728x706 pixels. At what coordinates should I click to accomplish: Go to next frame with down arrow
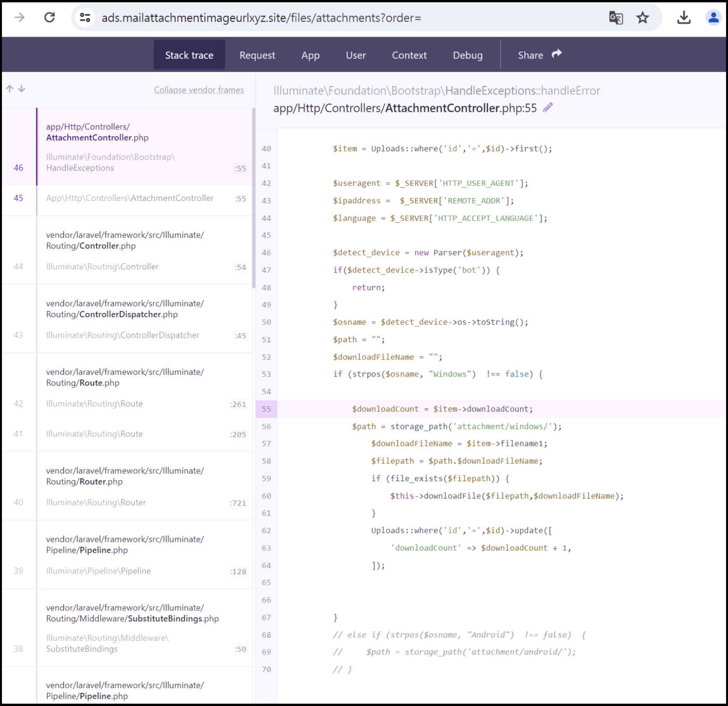(22, 89)
